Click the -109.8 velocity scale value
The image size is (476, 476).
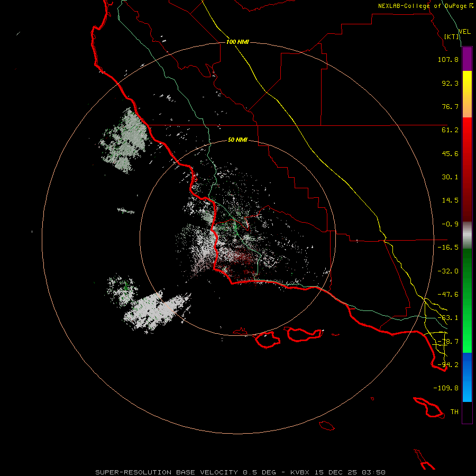(x=446, y=388)
